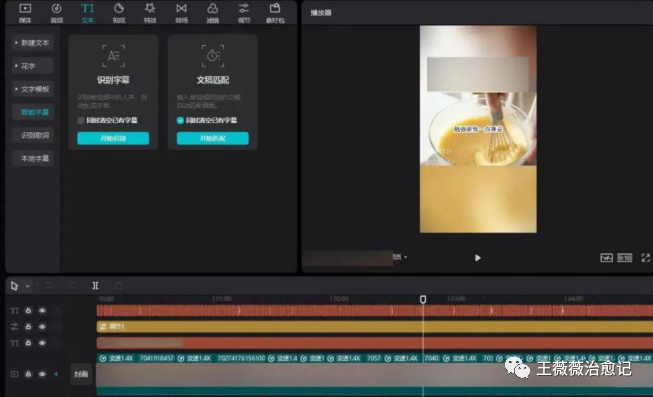
Task: Open the 9:16 aspect ratio selector
Action: 624,258
